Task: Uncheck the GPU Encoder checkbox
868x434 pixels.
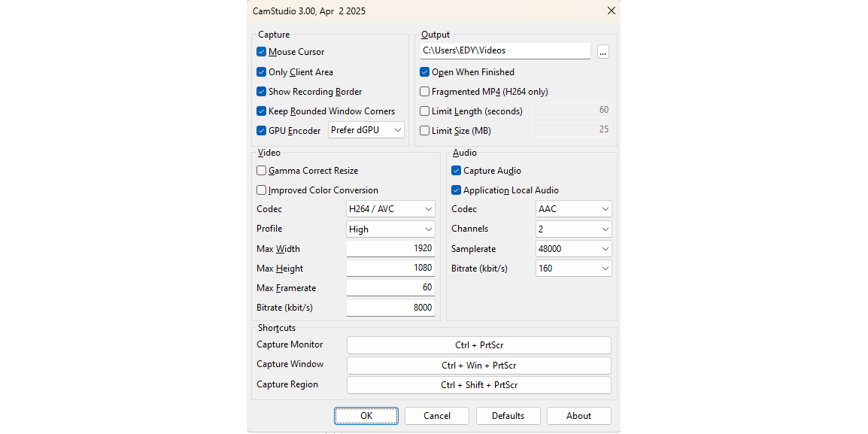Action: pos(261,131)
